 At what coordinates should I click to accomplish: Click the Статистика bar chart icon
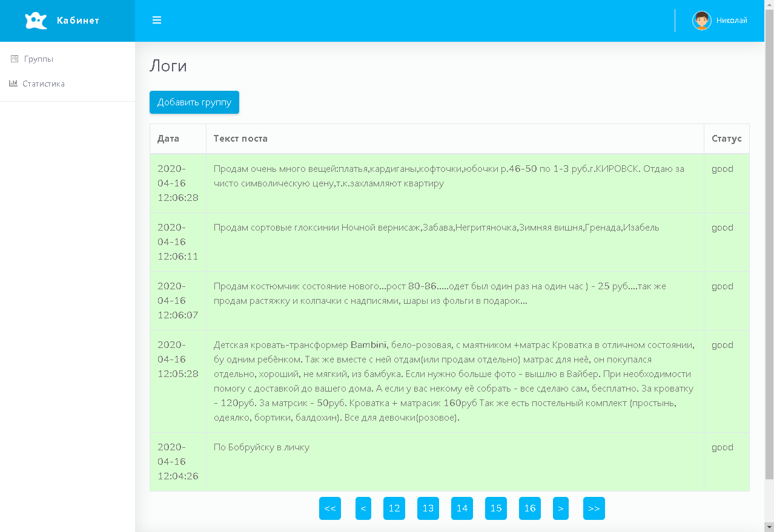[x=13, y=84]
